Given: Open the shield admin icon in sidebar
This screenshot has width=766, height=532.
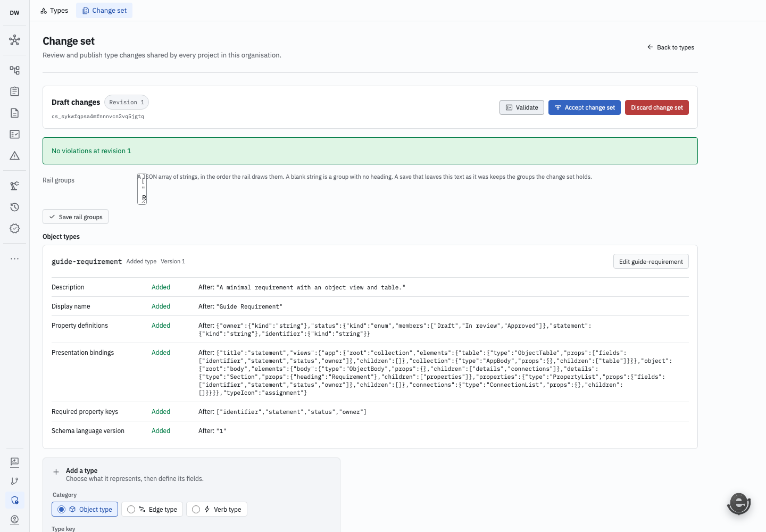Looking at the screenshot, I should (x=14, y=500).
